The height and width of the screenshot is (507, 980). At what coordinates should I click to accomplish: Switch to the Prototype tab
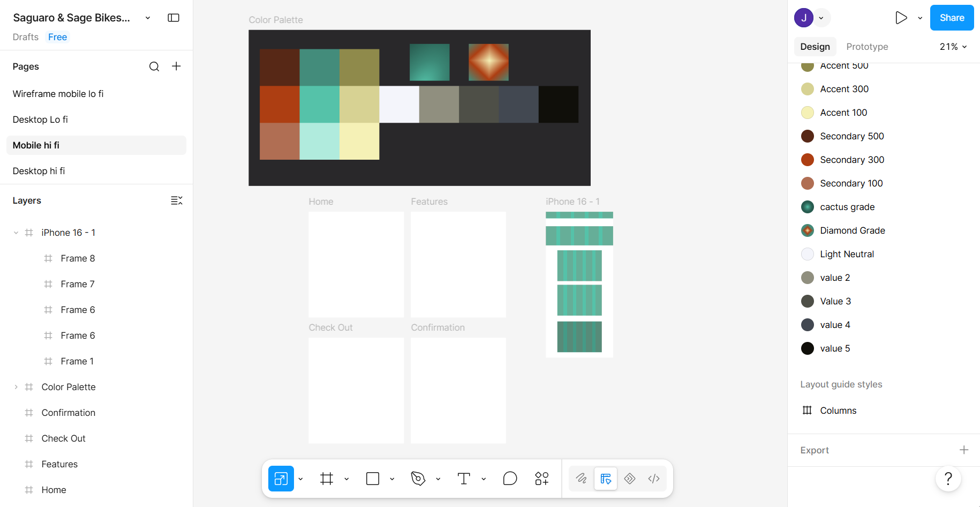(867, 47)
